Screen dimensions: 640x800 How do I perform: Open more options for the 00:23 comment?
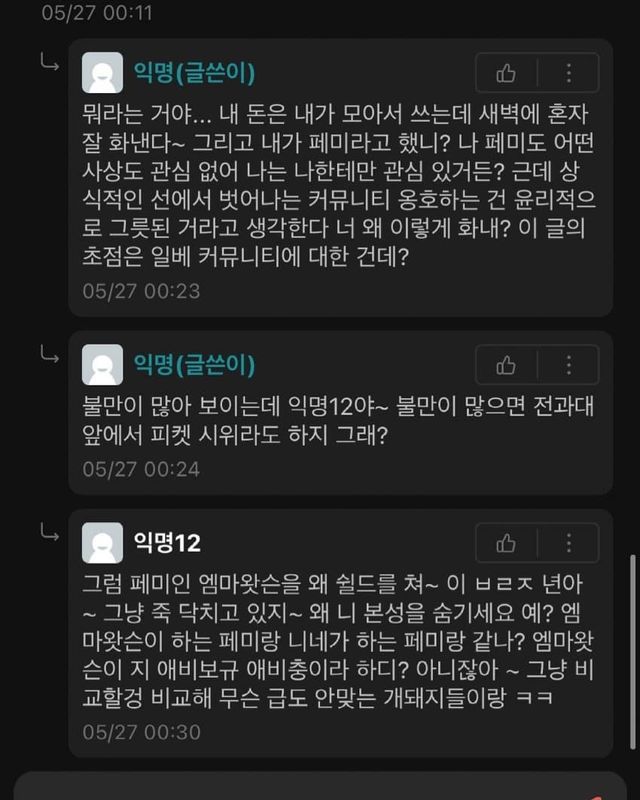(x=569, y=73)
